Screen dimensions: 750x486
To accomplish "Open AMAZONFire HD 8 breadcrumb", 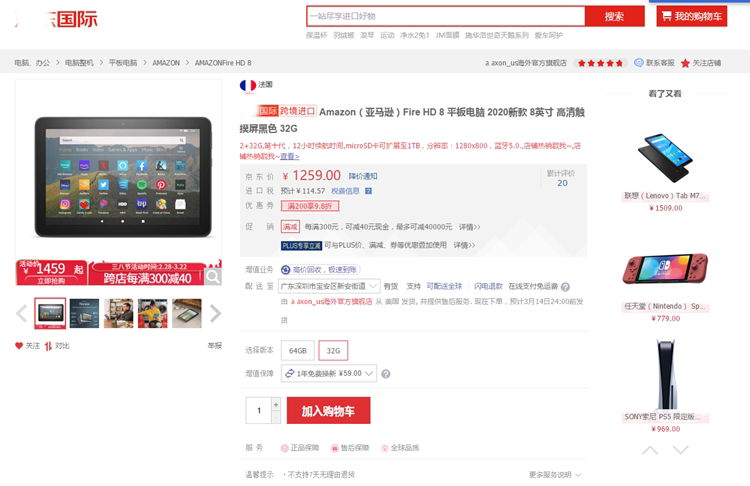I will click(x=223, y=63).
